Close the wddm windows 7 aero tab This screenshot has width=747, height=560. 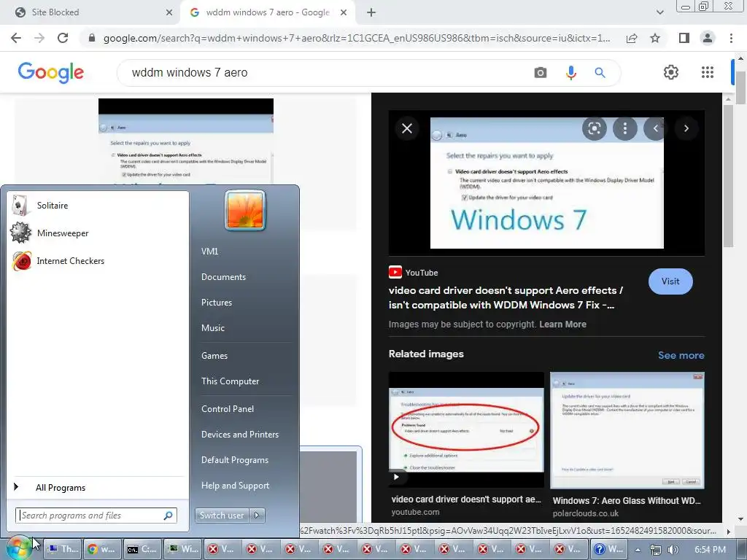(344, 12)
